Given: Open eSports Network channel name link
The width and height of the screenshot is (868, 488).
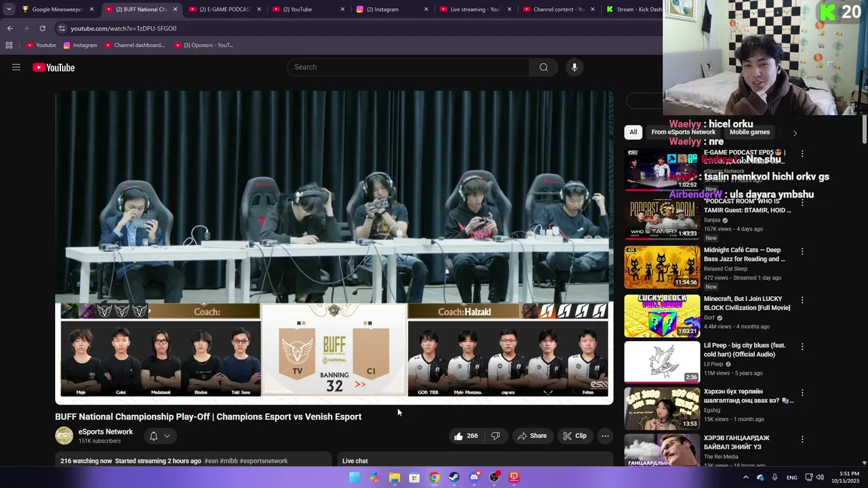Looking at the screenshot, I should (x=105, y=432).
